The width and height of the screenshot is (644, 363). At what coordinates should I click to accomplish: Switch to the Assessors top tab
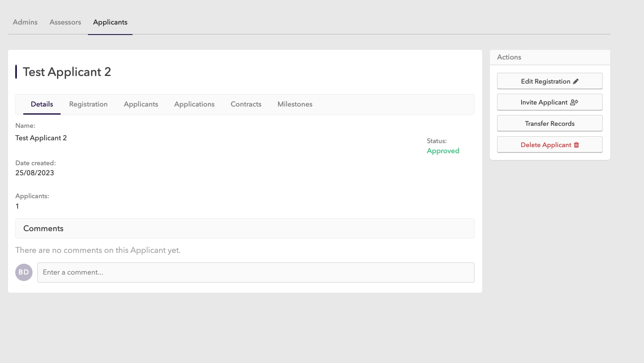65,22
